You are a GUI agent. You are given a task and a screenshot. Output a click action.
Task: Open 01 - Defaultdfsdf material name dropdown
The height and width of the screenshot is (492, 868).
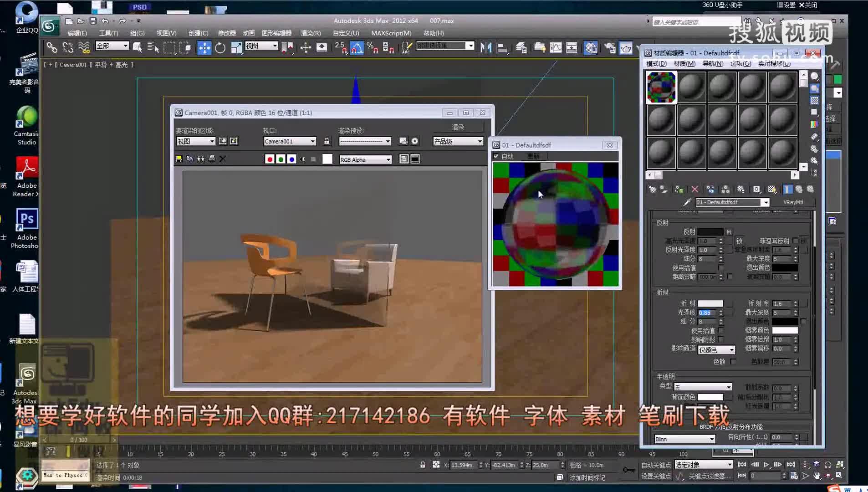[x=732, y=202]
